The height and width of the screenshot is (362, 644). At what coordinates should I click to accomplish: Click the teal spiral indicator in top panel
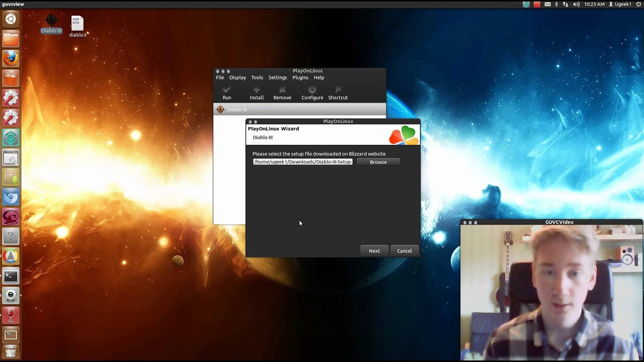tap(526, 4)
